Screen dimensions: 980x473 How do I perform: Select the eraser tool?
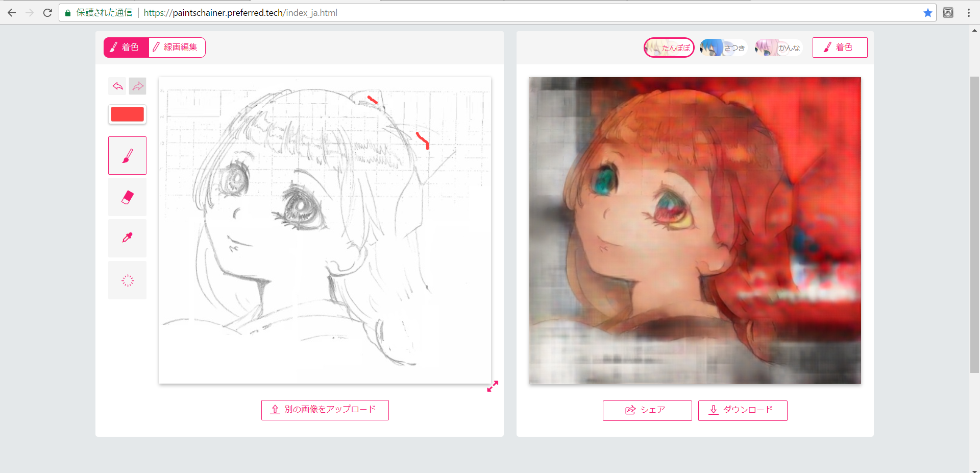[x=127, y=197]
